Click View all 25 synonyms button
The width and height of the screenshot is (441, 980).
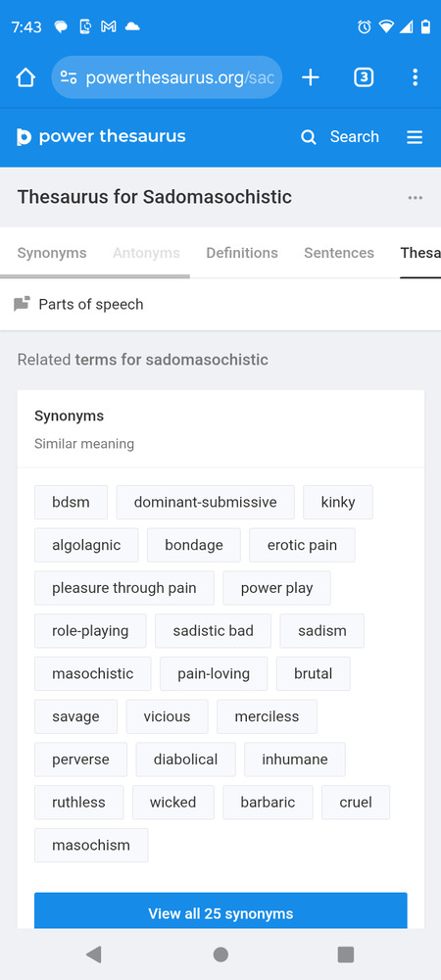[220, 911]
